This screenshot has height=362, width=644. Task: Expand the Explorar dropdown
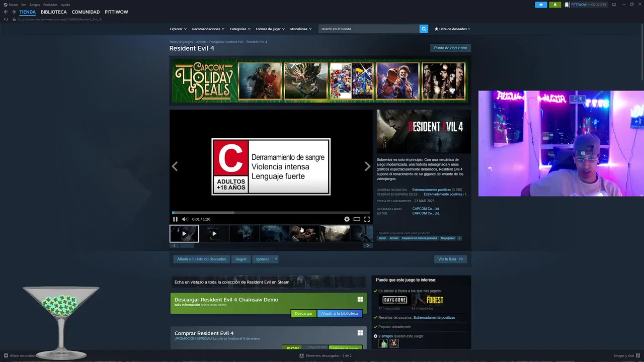coord(178,29)
